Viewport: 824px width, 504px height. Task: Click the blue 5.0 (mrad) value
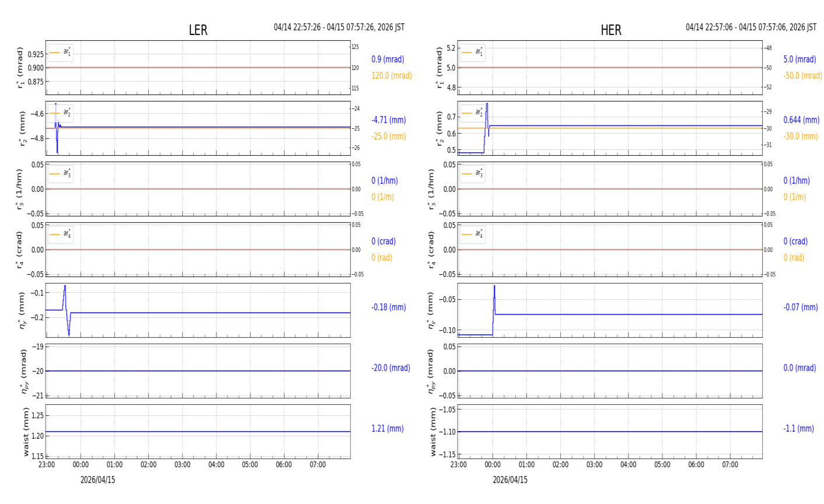(799, 60)
